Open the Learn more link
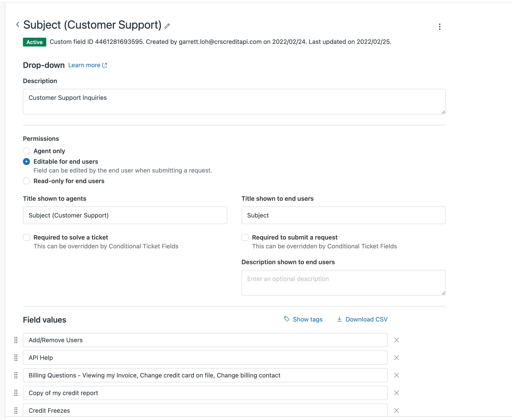 [x=87, y=65]
